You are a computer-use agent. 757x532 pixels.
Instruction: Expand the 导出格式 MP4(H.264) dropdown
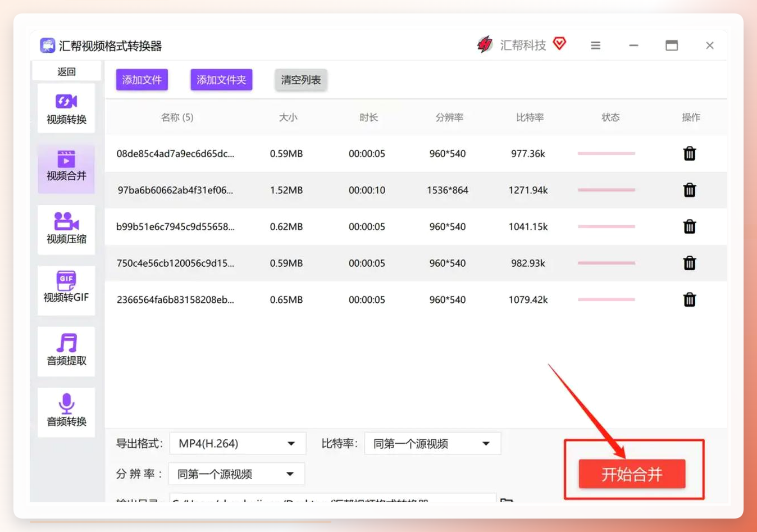(x=238, y=444)
